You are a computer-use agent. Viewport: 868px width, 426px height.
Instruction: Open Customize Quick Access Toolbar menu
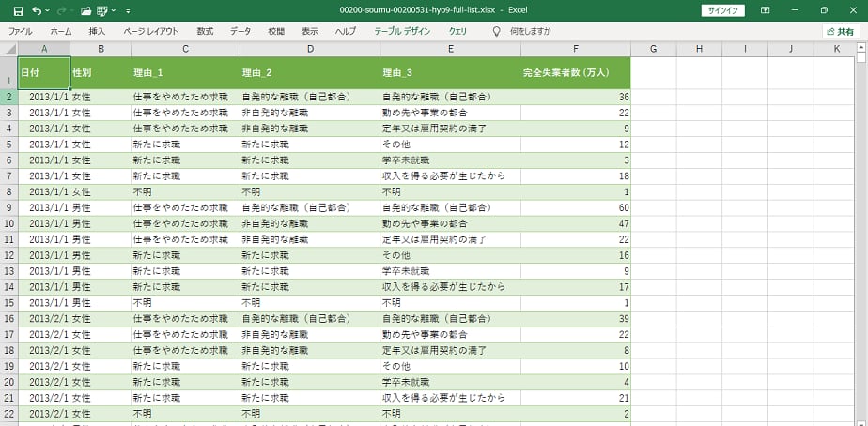click(x=129, y=10)
